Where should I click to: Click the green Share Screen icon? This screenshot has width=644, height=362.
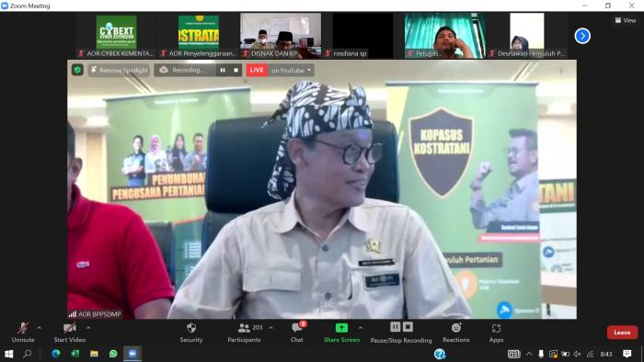coord(341,328)
